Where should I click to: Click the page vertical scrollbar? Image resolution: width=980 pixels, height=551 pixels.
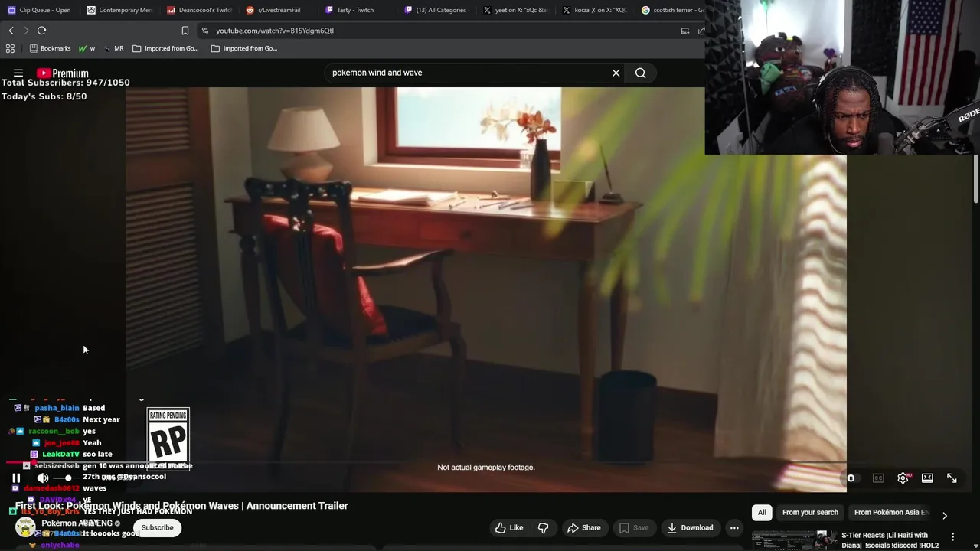tap(975, 180)
